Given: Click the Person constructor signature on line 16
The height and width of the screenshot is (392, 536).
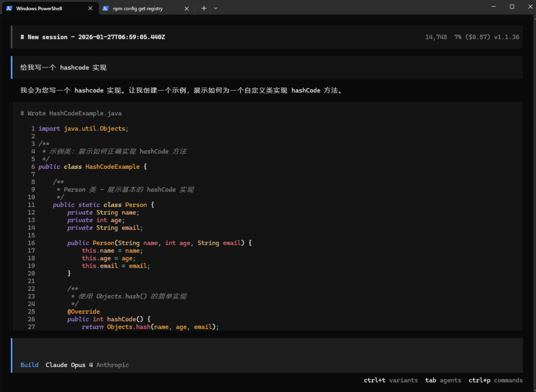Looking at the screenshot, I should pos(159,243).
